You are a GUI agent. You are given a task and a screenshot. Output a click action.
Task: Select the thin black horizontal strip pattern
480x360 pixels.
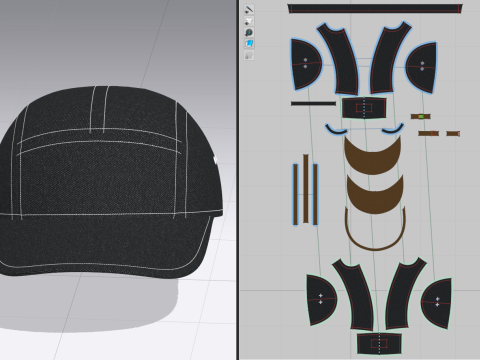coord(313,104)
